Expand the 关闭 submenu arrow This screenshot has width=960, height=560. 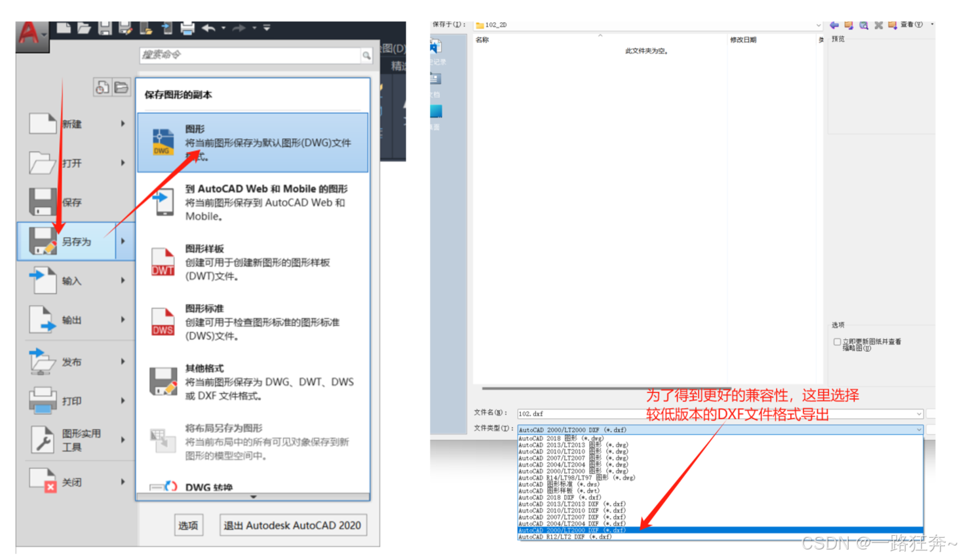click(123, 482)
